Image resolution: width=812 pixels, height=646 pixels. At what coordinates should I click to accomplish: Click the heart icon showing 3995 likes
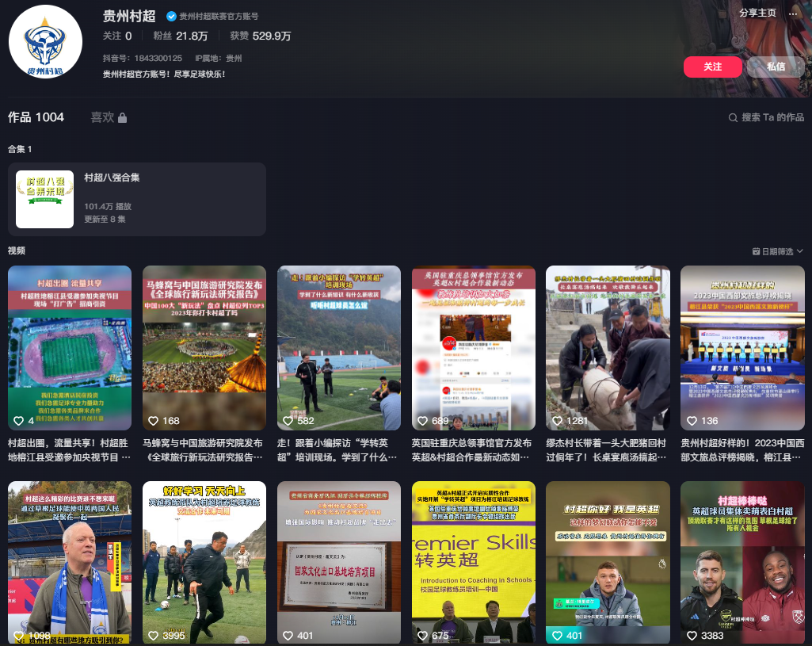coord(154,636)
